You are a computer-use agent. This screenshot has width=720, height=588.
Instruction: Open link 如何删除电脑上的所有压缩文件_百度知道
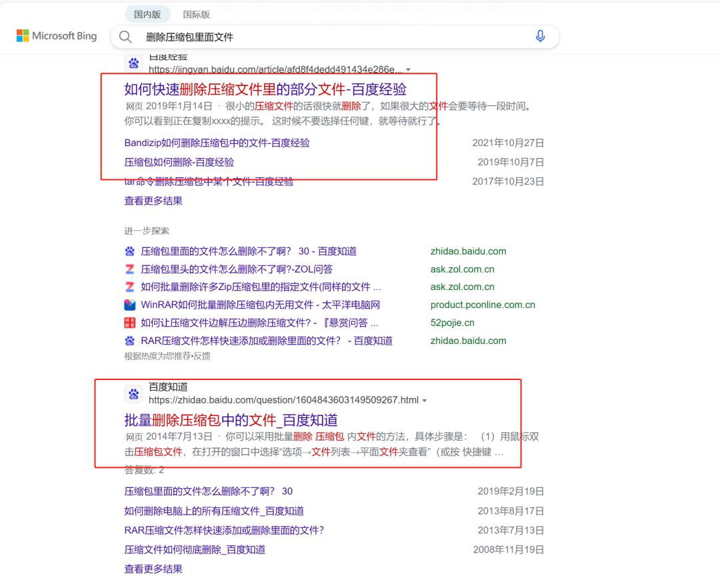(214, 511)
